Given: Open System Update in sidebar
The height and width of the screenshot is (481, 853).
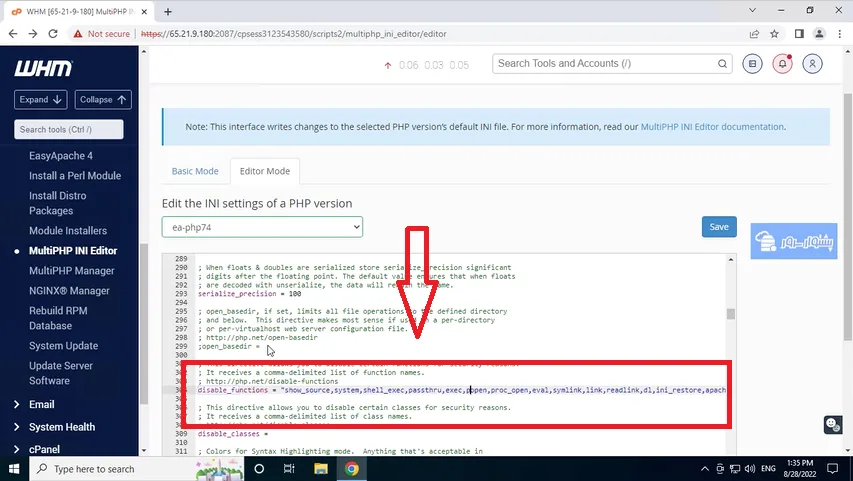Looking at the screenshot, I should (64, 346).
